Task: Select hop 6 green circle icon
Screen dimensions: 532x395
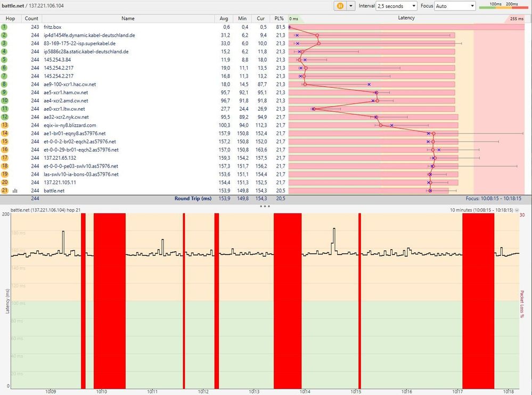Action: [x=4, y=68]
